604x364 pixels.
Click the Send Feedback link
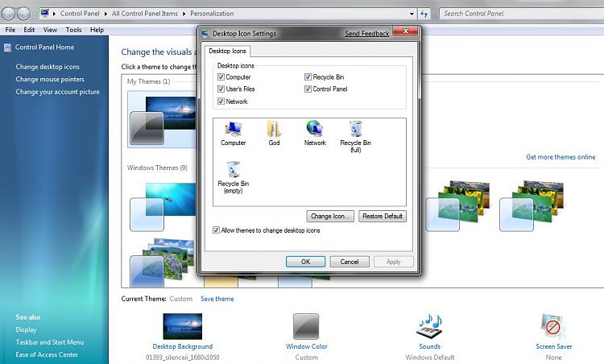tap(366, 34)
